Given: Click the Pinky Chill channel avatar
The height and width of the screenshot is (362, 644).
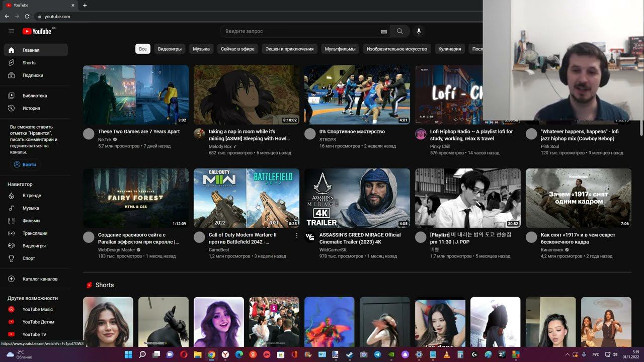Looking at the screenshot, I should pyautogui.click(x=421, y=134).
